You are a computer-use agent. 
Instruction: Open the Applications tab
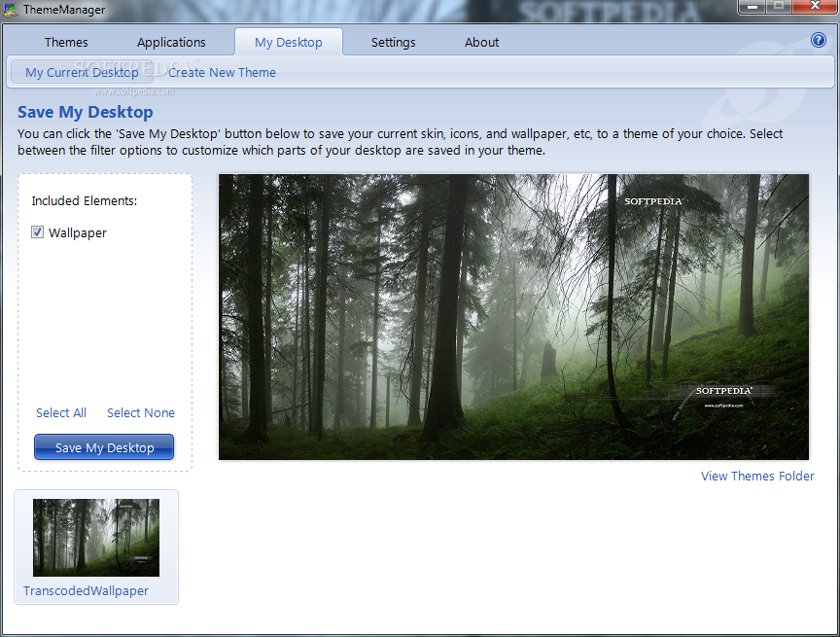click(x=171, y=43)
